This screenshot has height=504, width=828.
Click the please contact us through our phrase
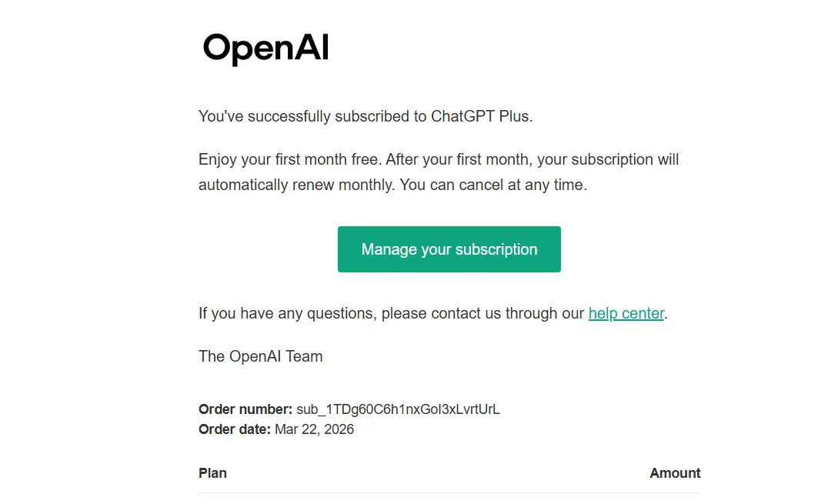coord(482,313)
